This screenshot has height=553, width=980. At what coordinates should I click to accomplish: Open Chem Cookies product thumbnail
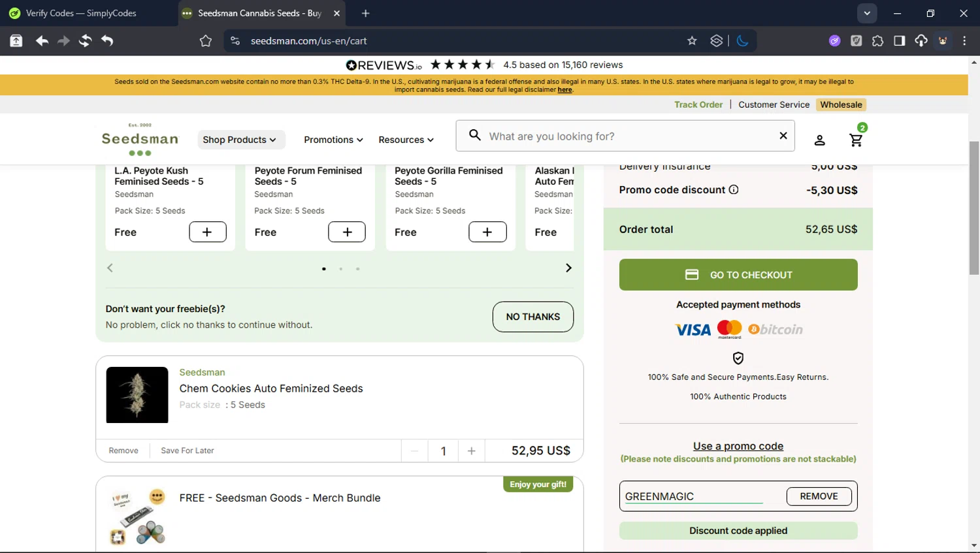point(137,395)
